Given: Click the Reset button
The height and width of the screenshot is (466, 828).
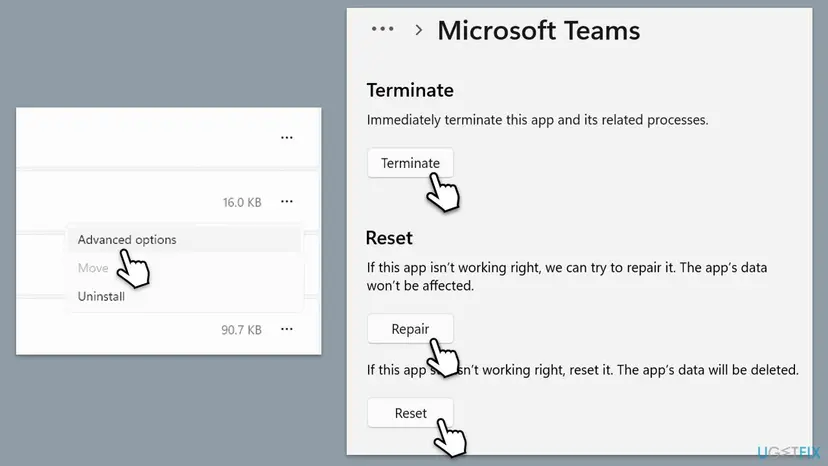Looking at the screenshot, I should 410,413.
